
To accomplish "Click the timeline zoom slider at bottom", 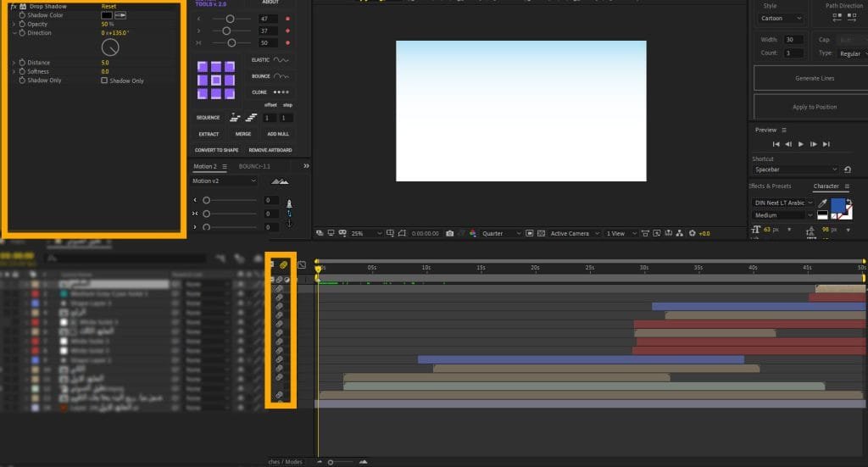I will pos(331,462).
